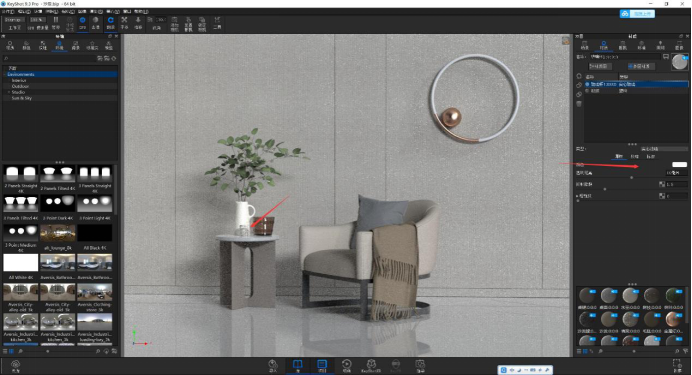Toggle Pause real-time rendering

click(56, 22)
